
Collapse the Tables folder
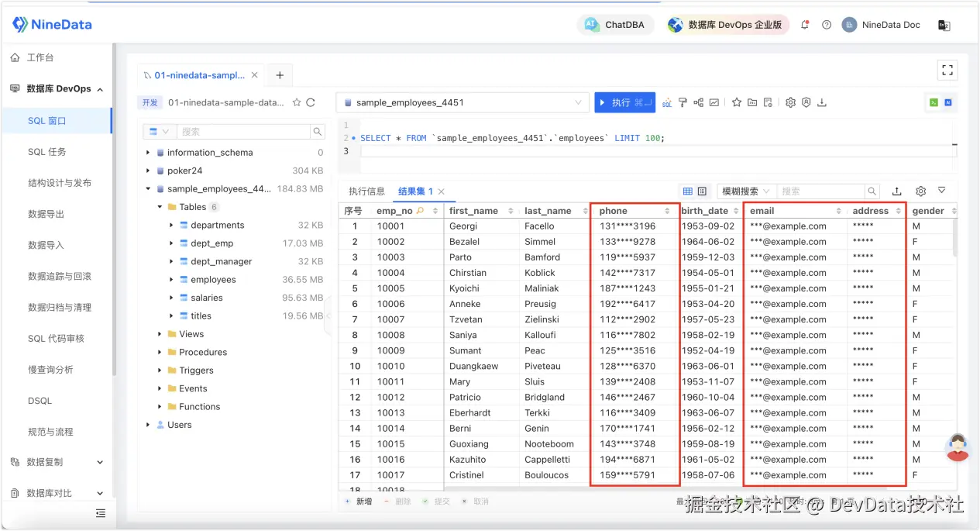click(x=160, y=207)
